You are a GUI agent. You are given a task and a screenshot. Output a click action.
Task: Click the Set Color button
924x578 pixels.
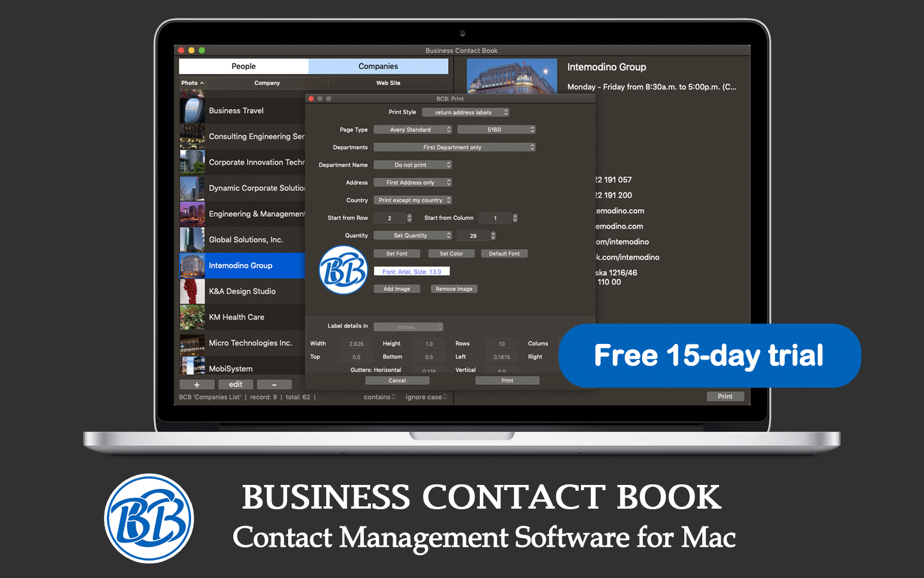452,254
